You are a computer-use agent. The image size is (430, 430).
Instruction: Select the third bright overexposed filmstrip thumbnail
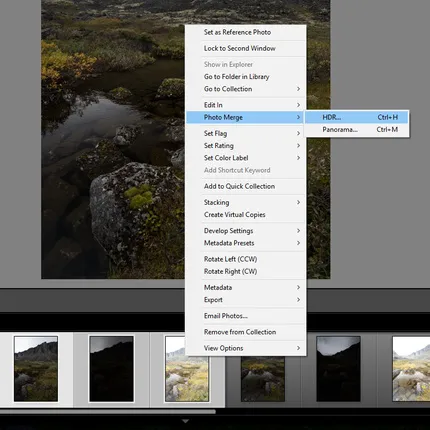(x=187, y=379)
